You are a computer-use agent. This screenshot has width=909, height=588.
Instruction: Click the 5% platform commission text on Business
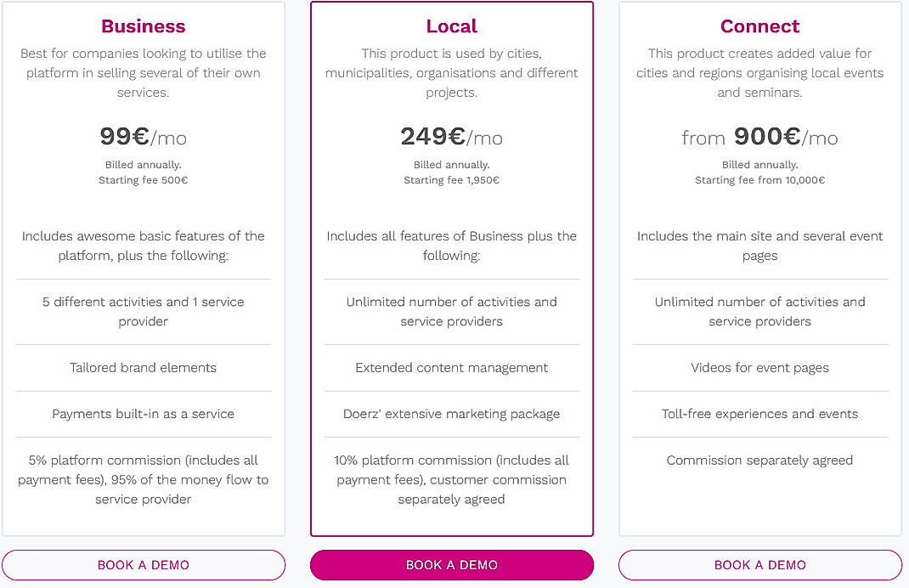point(143,479)
